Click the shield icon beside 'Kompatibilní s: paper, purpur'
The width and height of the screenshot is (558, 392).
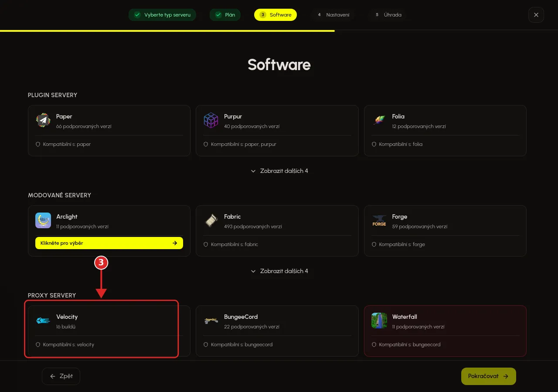coord(206,144)
